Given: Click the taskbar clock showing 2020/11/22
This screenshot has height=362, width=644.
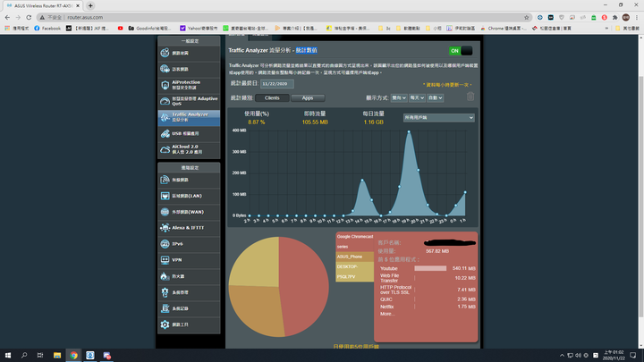Looking at the screenshot, I should (613, 355).
